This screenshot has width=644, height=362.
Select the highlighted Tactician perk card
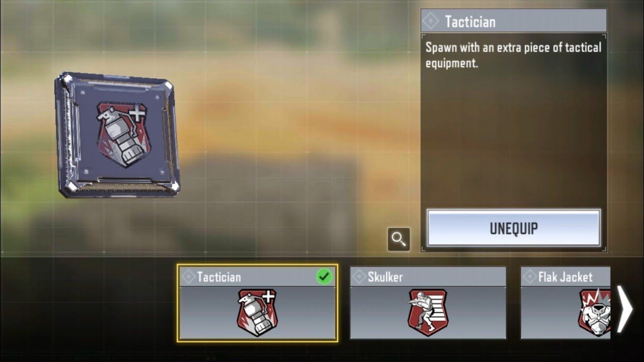pyautogui.click(x=258, y=303)
